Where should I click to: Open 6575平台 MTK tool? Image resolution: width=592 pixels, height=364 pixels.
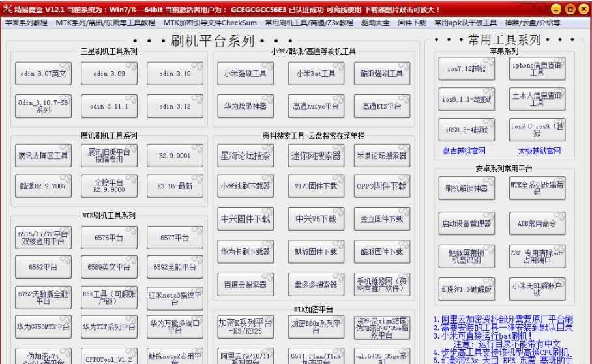tap(109, 238)
